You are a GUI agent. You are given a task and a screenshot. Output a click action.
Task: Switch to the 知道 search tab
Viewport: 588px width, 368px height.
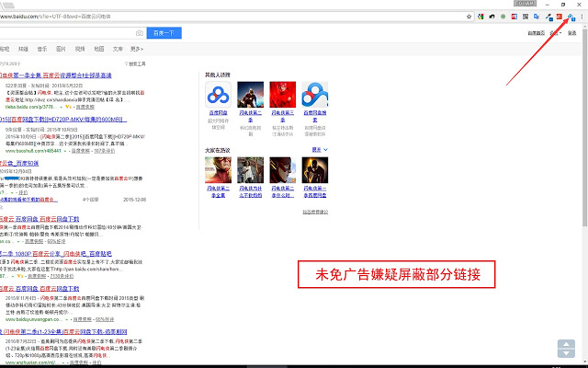23,49
